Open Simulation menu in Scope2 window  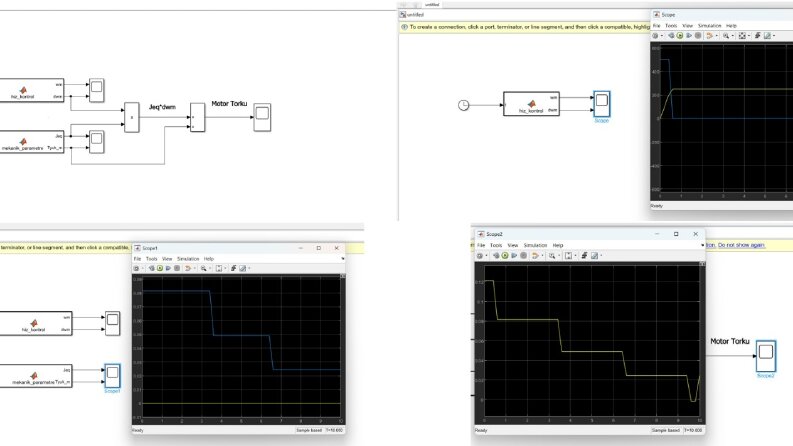point(536,245)
